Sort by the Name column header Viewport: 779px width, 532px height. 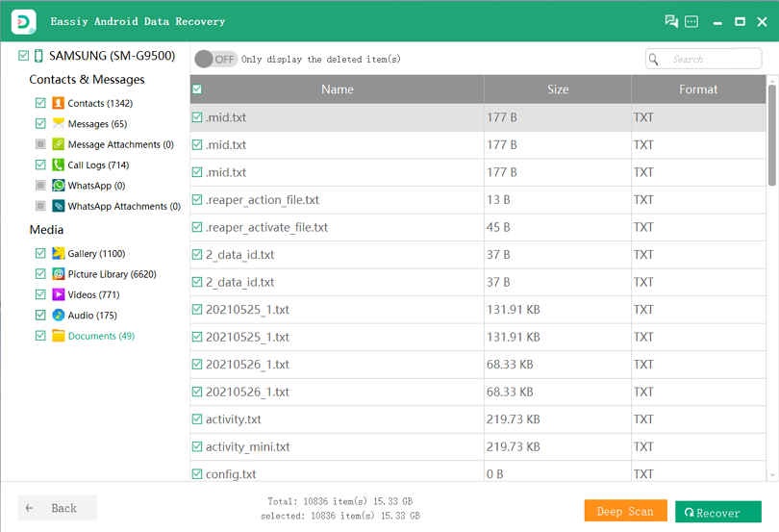click(x=338, y=89)
